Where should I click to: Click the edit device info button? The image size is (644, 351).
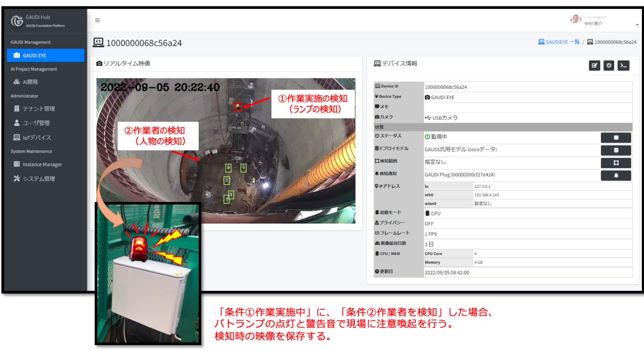pyautogui.click(x=595, y=65)
